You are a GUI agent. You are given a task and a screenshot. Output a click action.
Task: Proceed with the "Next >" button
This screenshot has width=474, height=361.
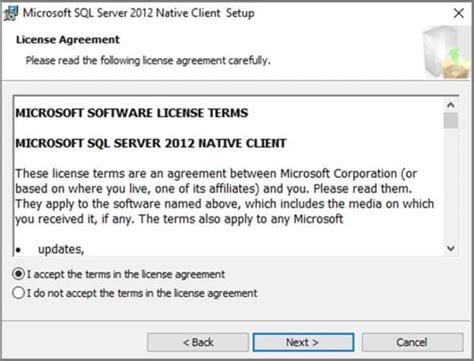click(303, 342)
